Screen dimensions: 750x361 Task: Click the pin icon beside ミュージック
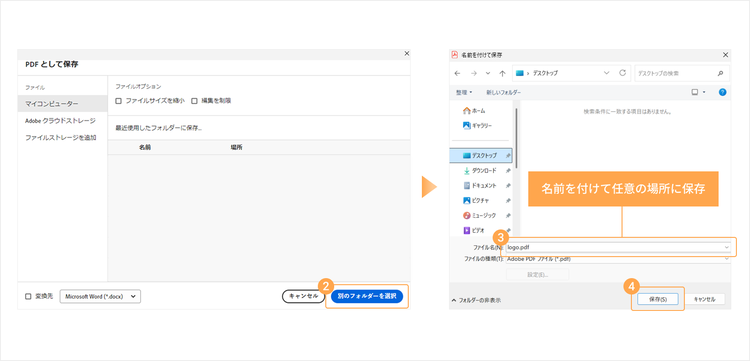[x=507, y=215]
